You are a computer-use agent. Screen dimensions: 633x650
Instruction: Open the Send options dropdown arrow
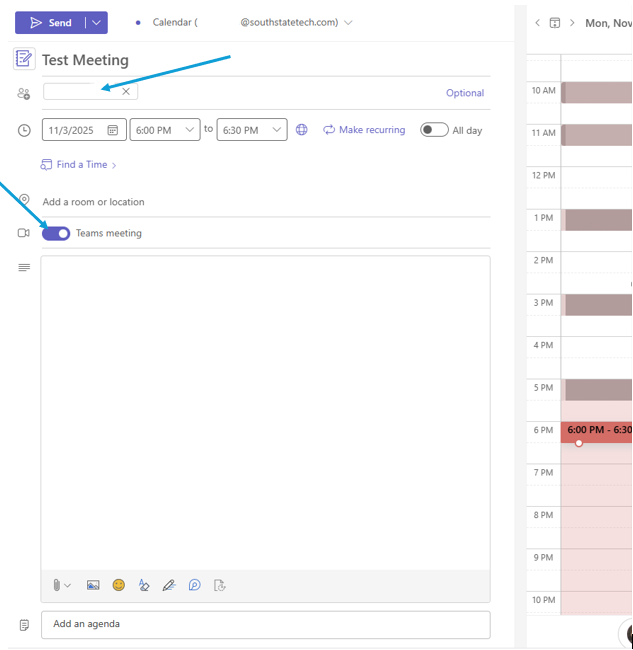(x=97, y=23)
